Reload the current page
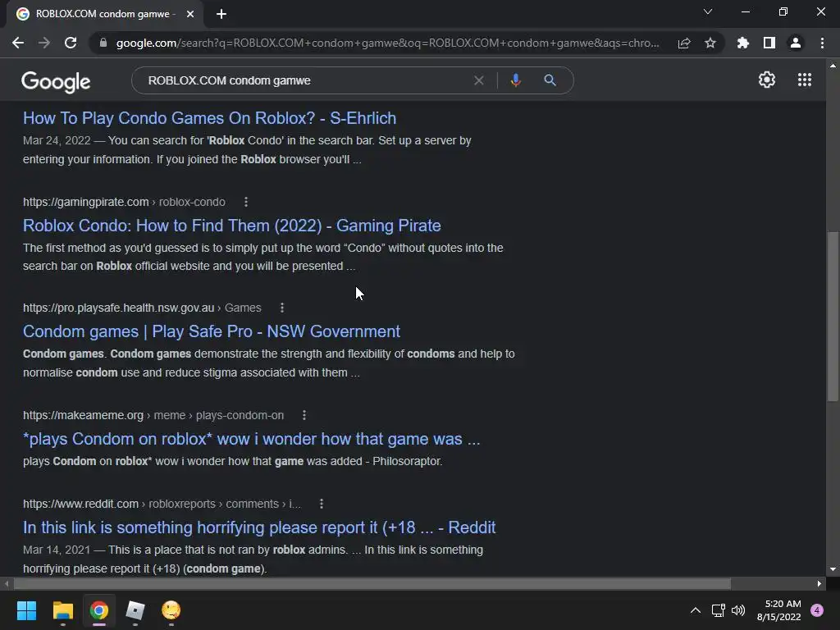This screenshot has width=840, height=630. coord(71,43)
